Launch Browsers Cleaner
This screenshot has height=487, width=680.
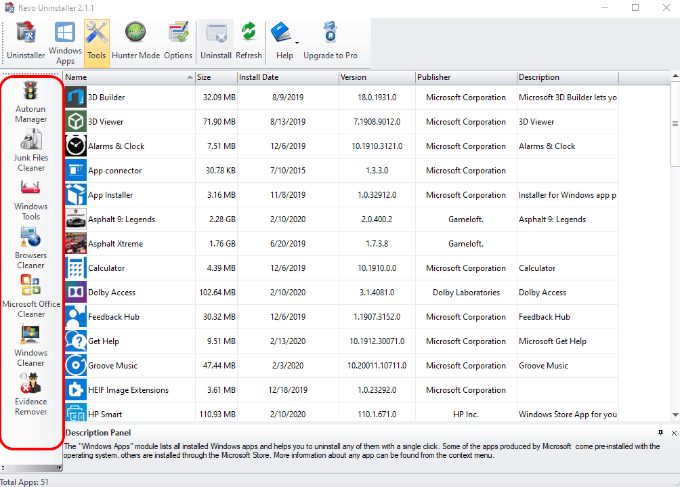[30, 248]
